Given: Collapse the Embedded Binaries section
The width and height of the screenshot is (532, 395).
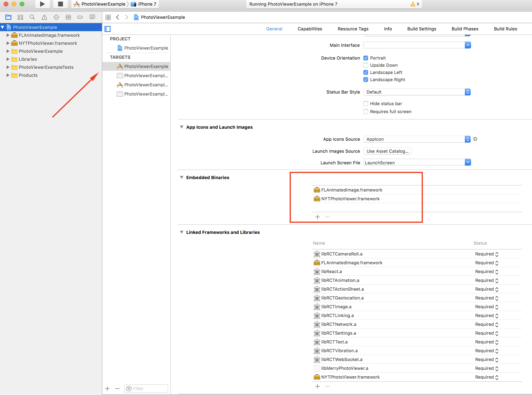Looking at the screenshot, I should coord(182,178).
